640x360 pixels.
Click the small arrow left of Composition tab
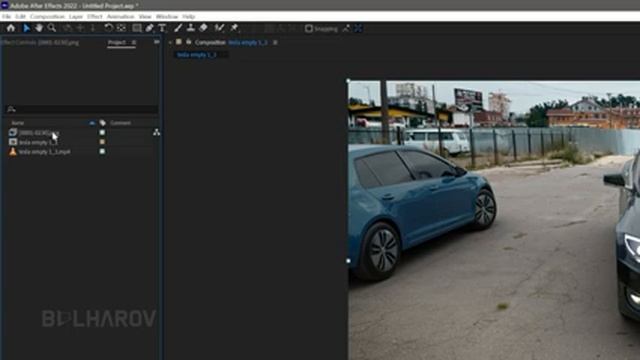[170, 42]
